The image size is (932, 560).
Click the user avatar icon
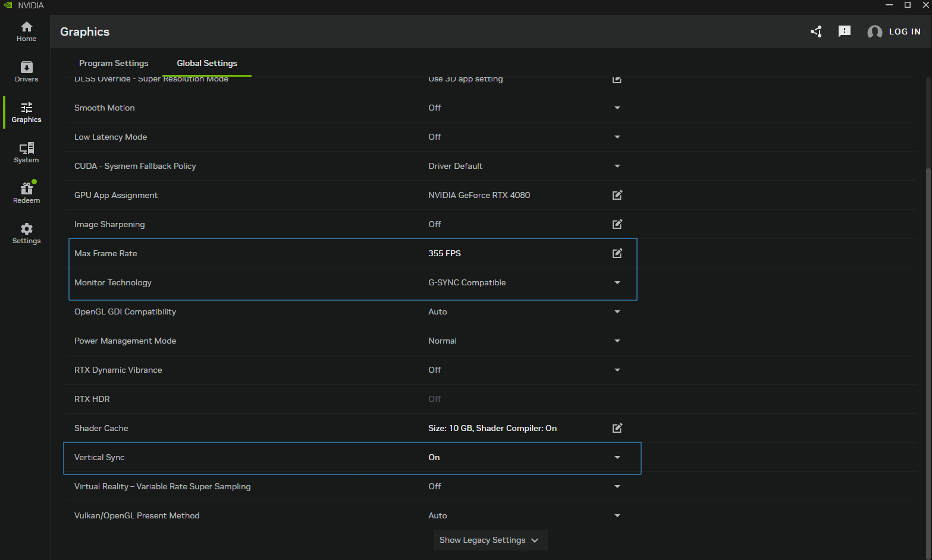point(874,32)
